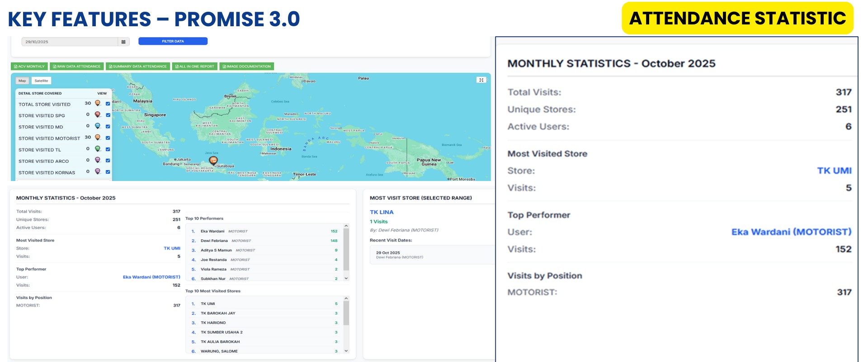Click the Total Store Visited orange pin icon

(98, 104)
